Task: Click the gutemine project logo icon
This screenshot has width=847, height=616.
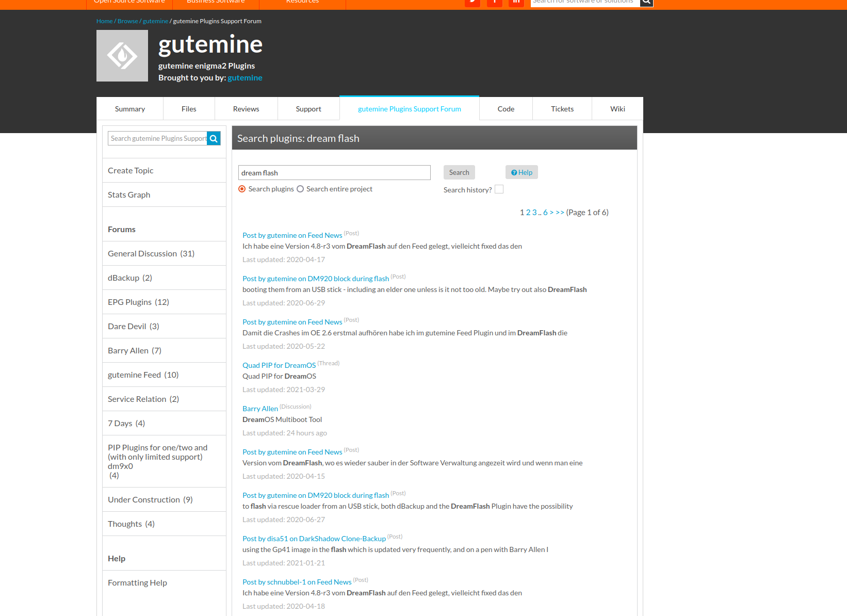Action: [x=122, y=56]
